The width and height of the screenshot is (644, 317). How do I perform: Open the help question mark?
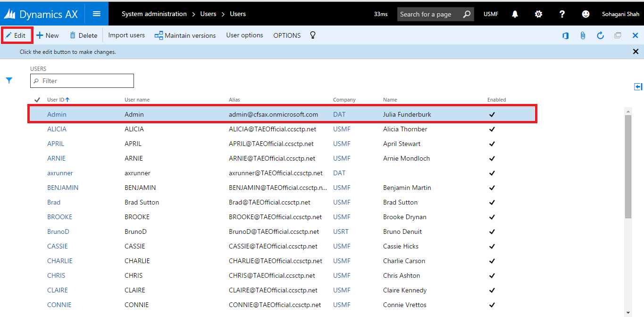click(x=562, y=14)
